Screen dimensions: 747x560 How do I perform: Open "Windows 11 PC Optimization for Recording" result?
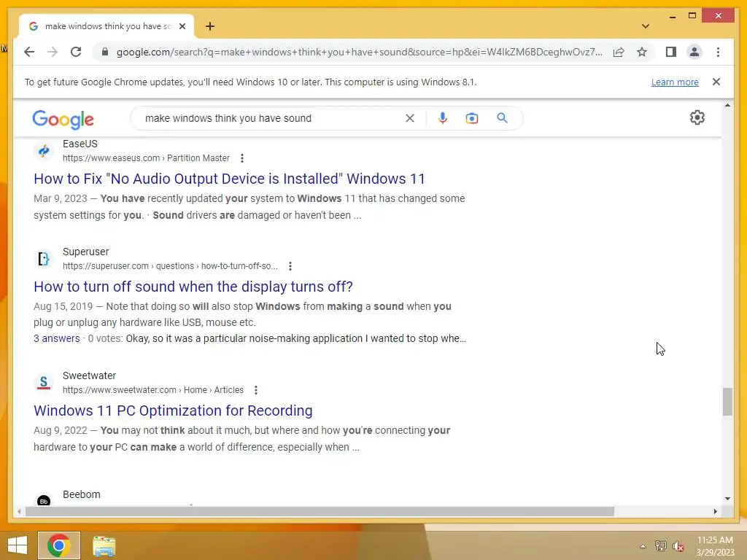pyautogui.click(x=173, y=411)
